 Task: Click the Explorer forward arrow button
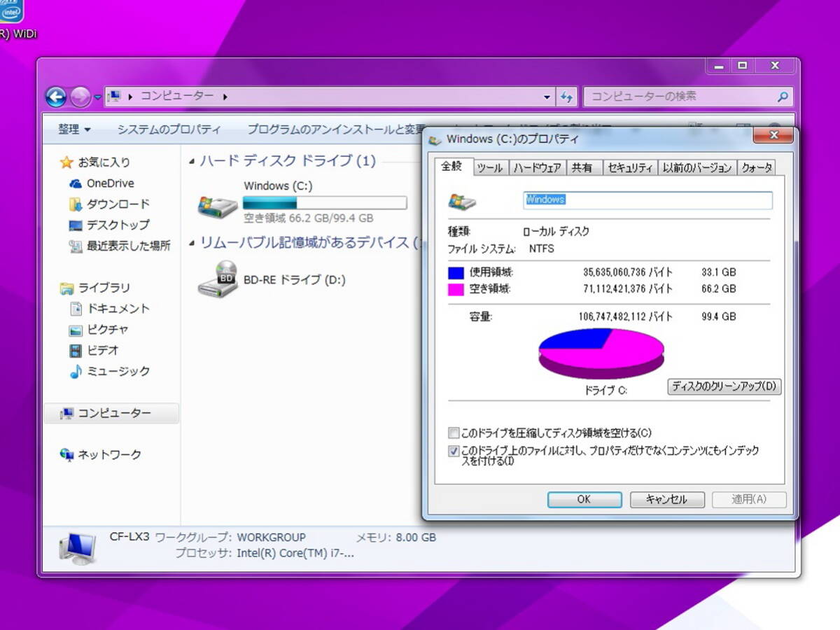[80, 97]
